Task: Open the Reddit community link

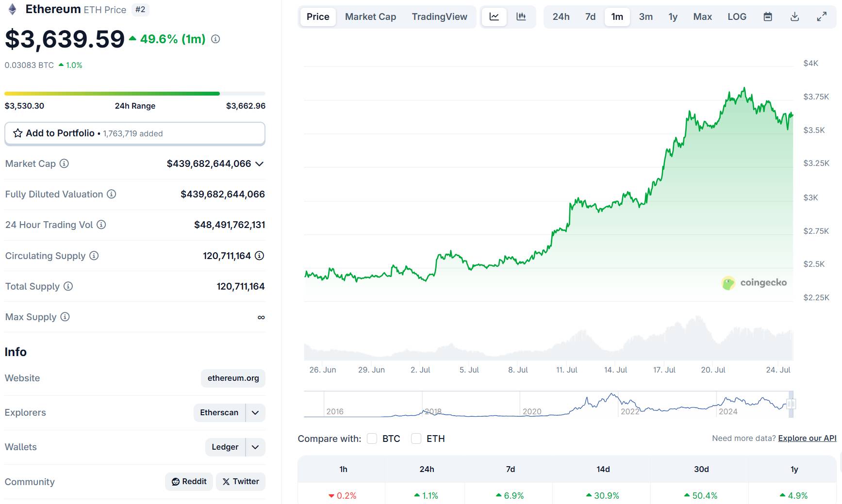Action: click(x=189, y=482)
